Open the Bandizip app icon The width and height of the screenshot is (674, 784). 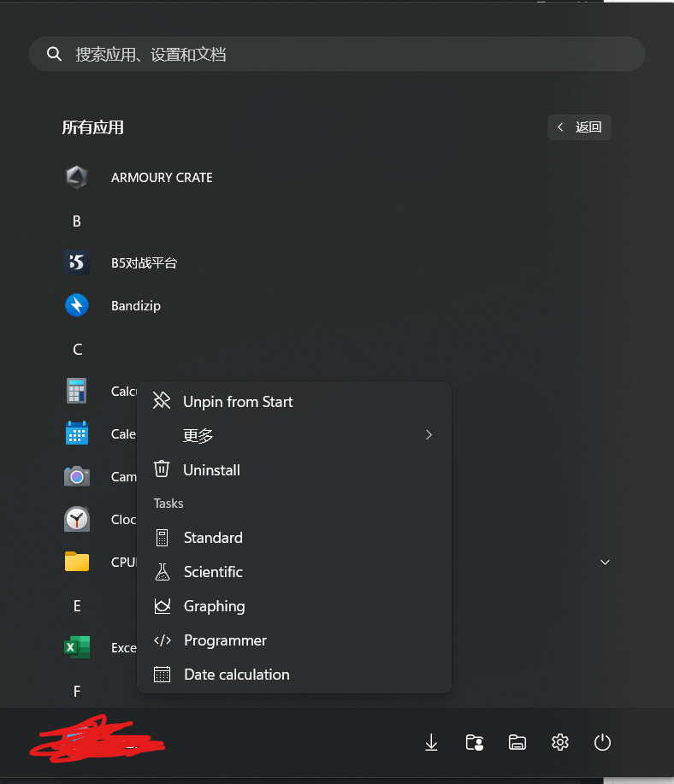point(77,305)
